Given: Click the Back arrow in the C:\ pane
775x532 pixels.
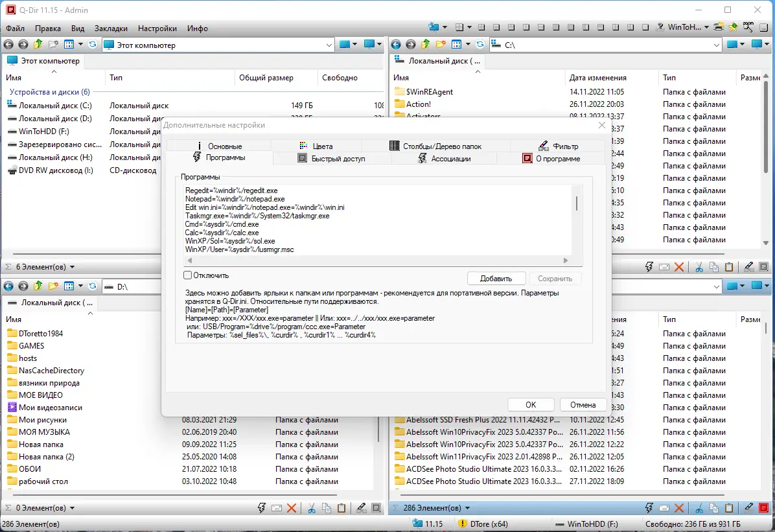Looking at the screenshot, I should click(x=396, y=45).
